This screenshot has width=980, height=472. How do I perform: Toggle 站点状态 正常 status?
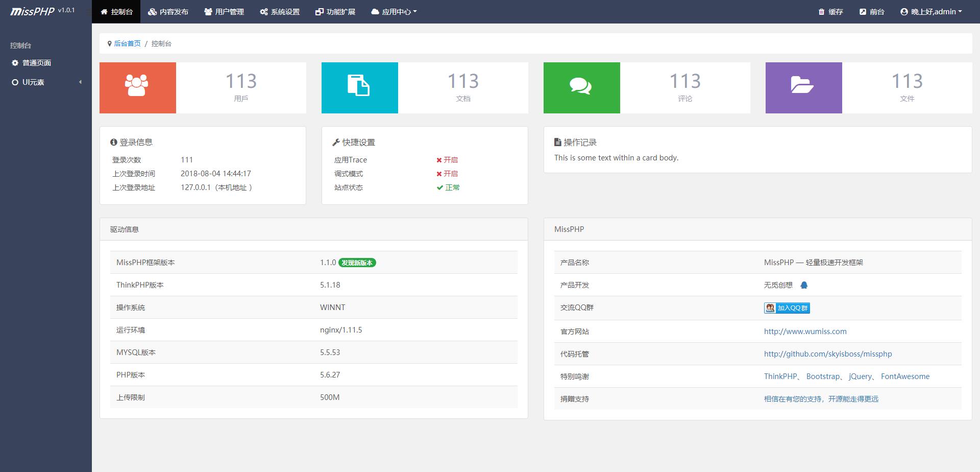pos(448,187)
